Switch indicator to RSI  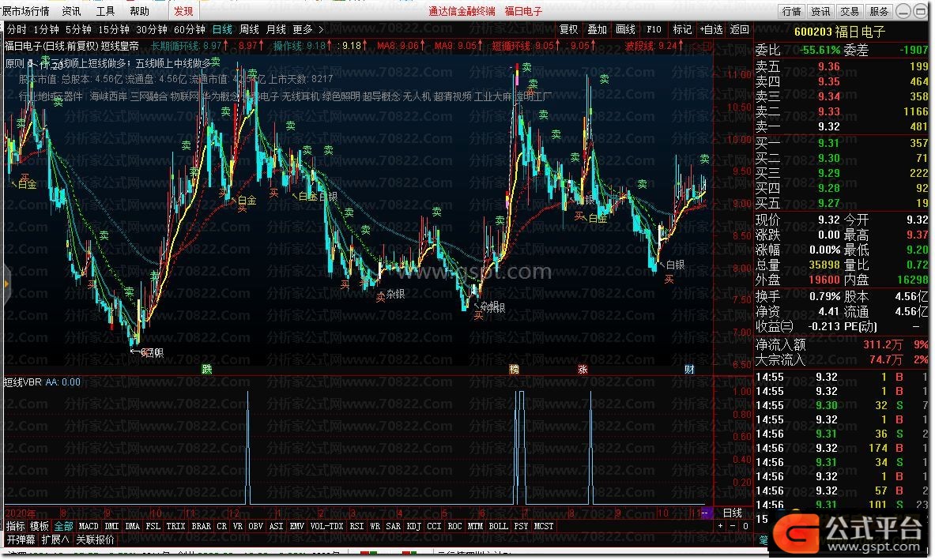[x=356, y=526]
